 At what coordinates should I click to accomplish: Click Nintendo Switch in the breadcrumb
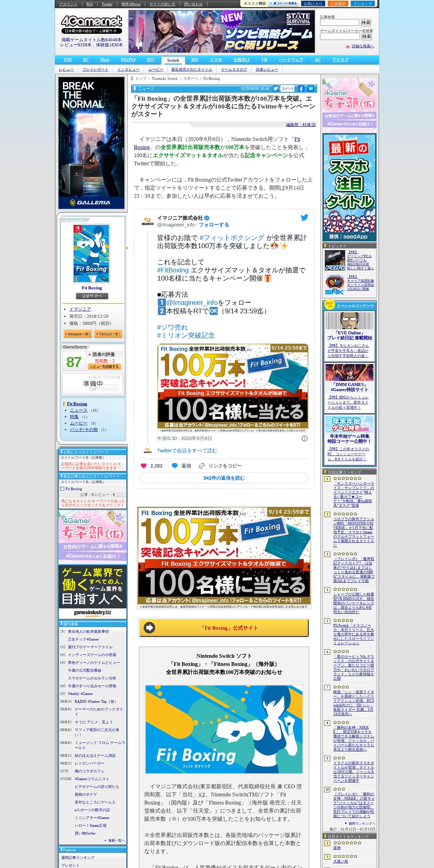coord(165,78)
